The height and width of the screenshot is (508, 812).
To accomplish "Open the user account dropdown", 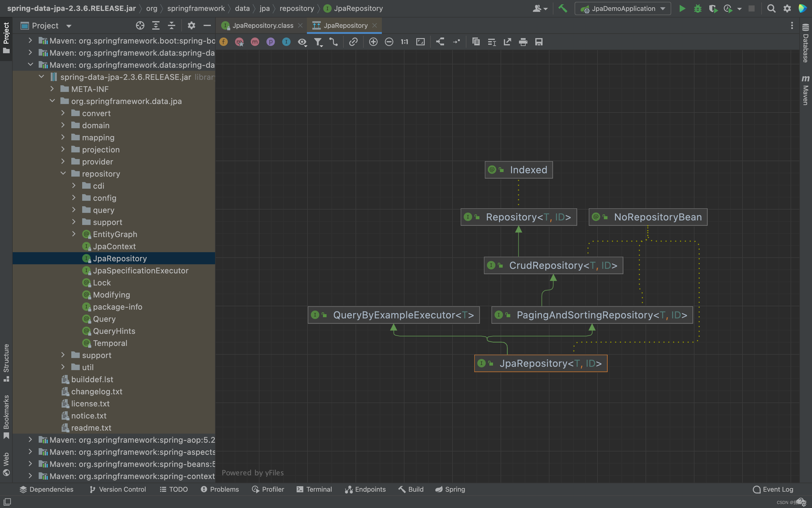I will (x=540, y=8).
